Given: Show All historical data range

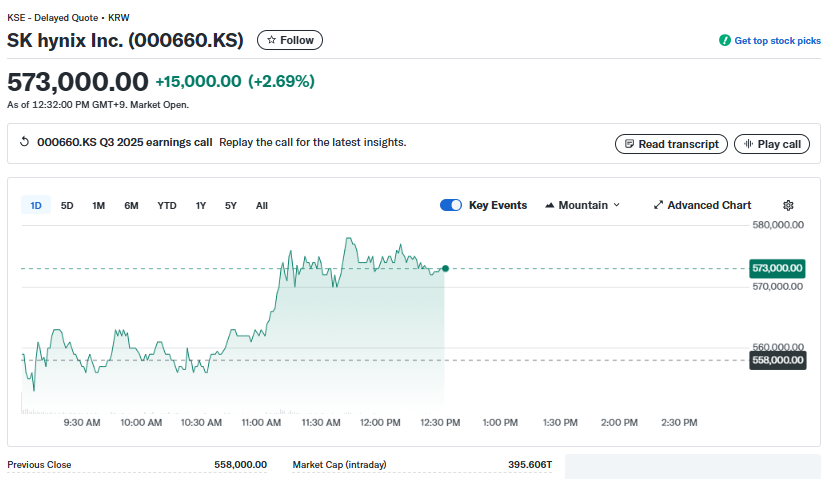Looking at the screenshot, I should click(262, 205).
